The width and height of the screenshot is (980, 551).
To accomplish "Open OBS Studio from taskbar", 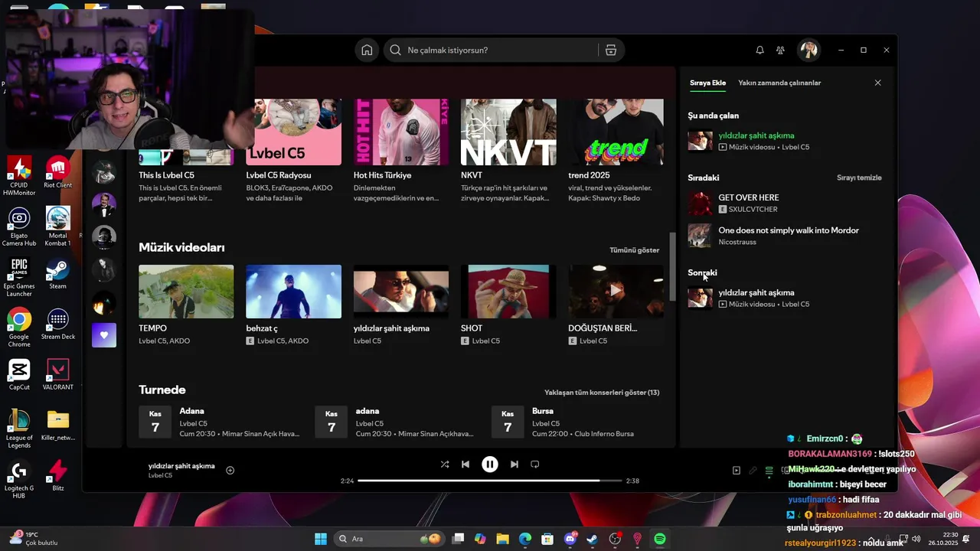I will tap(615, 539).
